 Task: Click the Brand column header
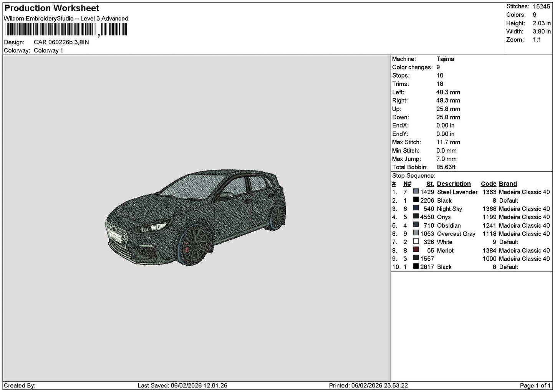pos(508,184)
